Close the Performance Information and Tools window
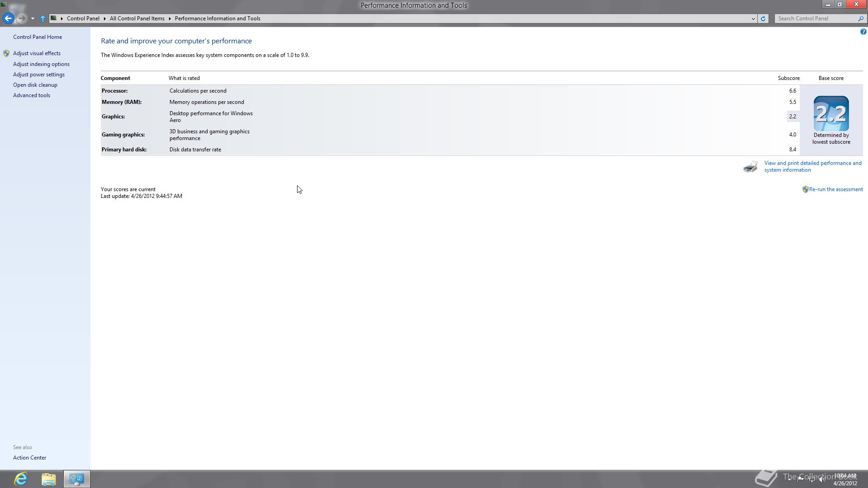 [x=856, y=5]
